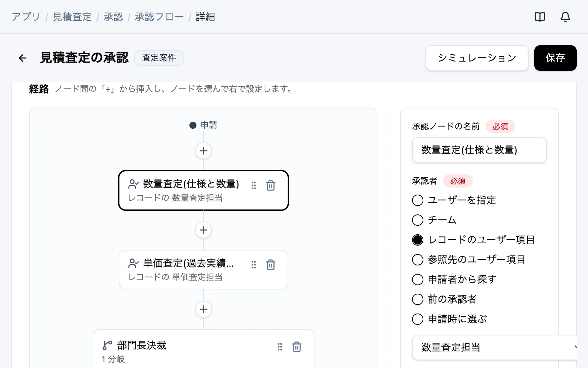Delete the 部門長決裁 branch node
Screen dimensions: 588x368
[297, 347]
